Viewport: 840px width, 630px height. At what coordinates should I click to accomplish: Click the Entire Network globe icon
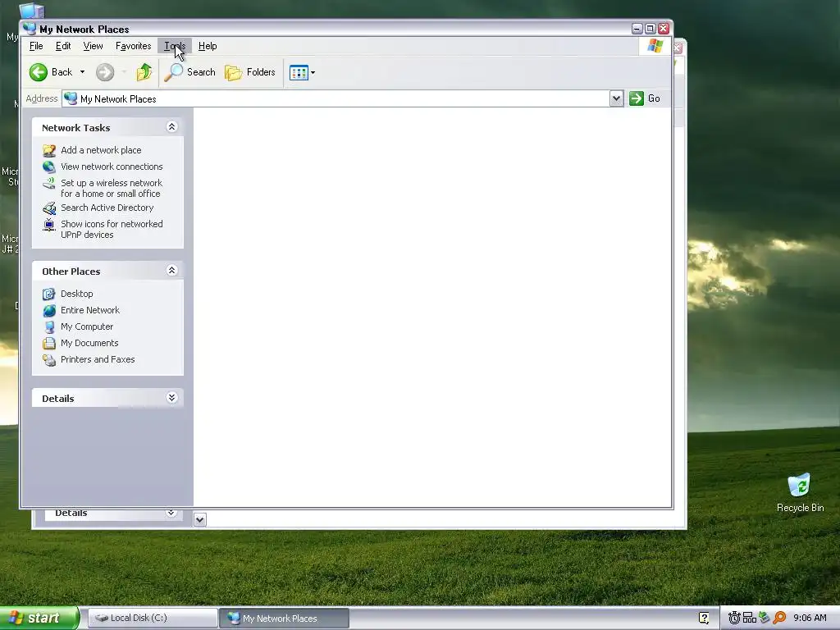[49, 311]
